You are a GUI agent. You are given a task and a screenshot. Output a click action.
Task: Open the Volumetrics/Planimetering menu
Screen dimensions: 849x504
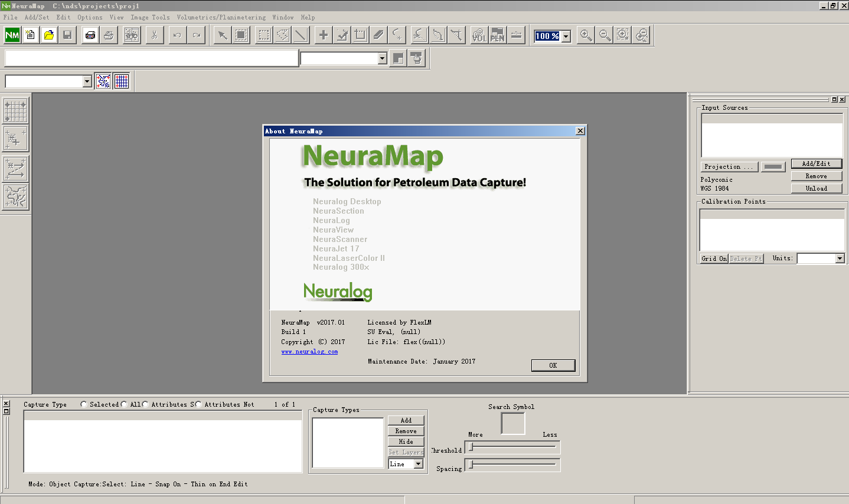(x=221, y=17)
